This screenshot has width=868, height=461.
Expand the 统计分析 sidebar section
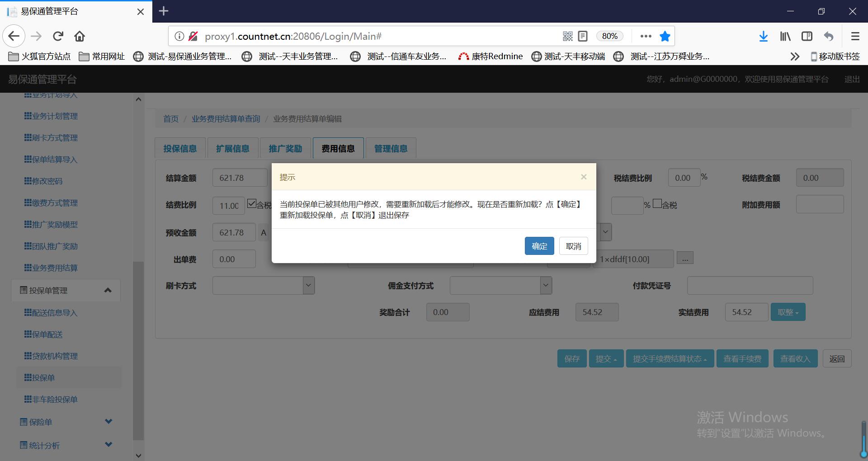tap(108, 445)
